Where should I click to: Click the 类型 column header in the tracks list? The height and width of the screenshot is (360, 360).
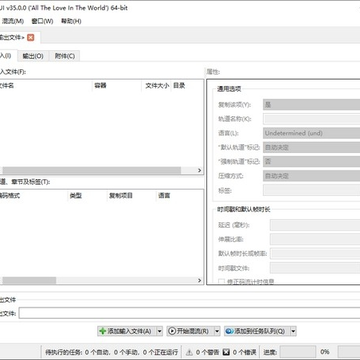pos(87,195)
